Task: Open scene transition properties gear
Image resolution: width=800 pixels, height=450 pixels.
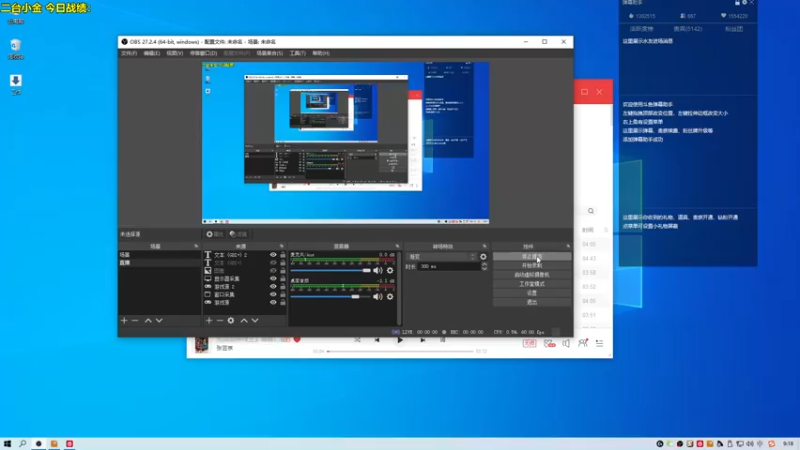Action: 483,257
